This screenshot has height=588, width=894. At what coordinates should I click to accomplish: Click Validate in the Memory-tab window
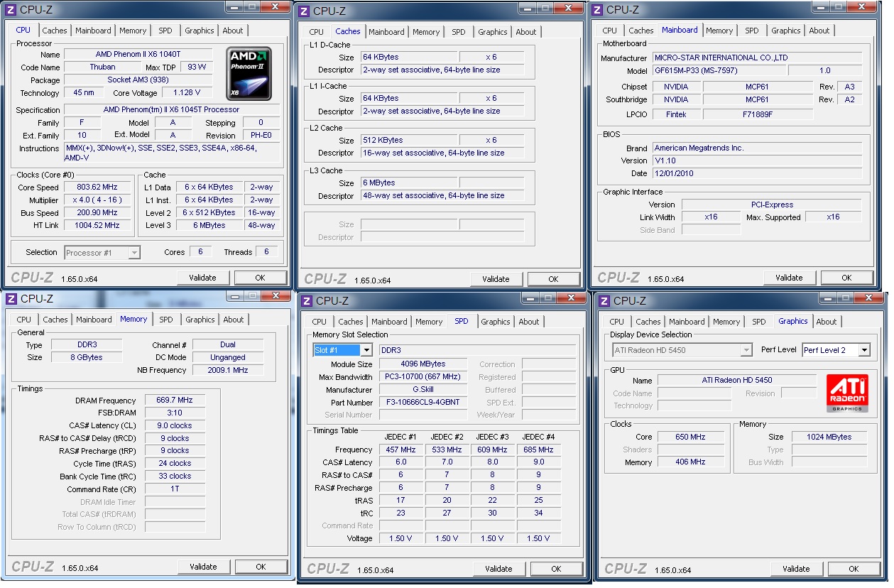pos(203,567)
